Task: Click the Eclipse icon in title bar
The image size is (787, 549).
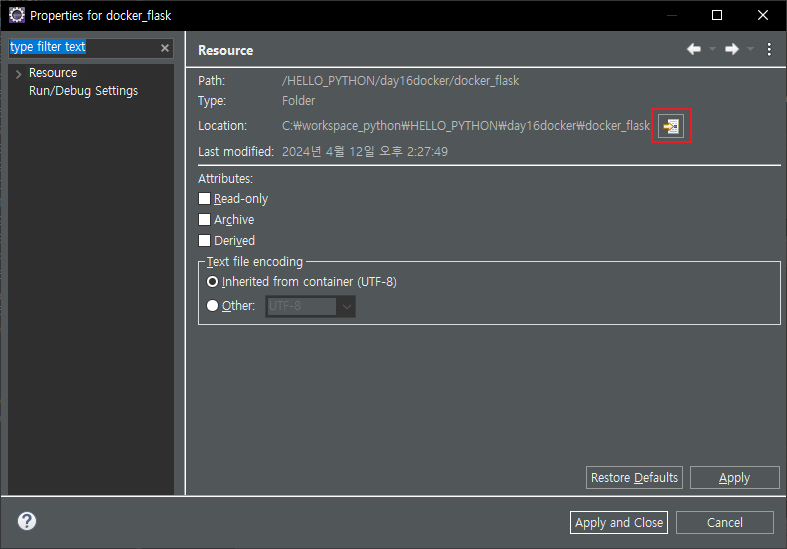Action: 17,15
